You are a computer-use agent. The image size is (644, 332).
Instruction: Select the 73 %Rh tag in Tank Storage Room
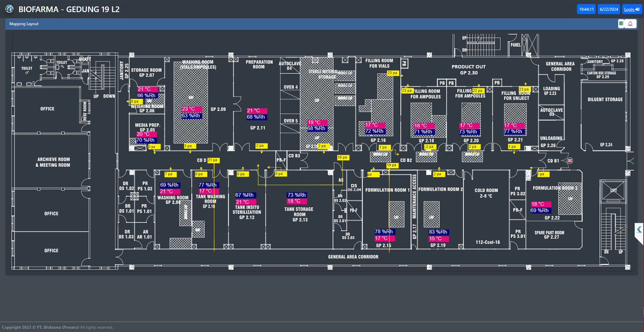[297, 195]
